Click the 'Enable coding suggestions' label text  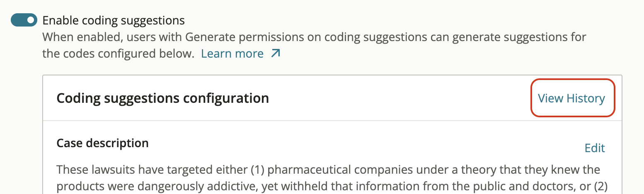tap(114, 20)
